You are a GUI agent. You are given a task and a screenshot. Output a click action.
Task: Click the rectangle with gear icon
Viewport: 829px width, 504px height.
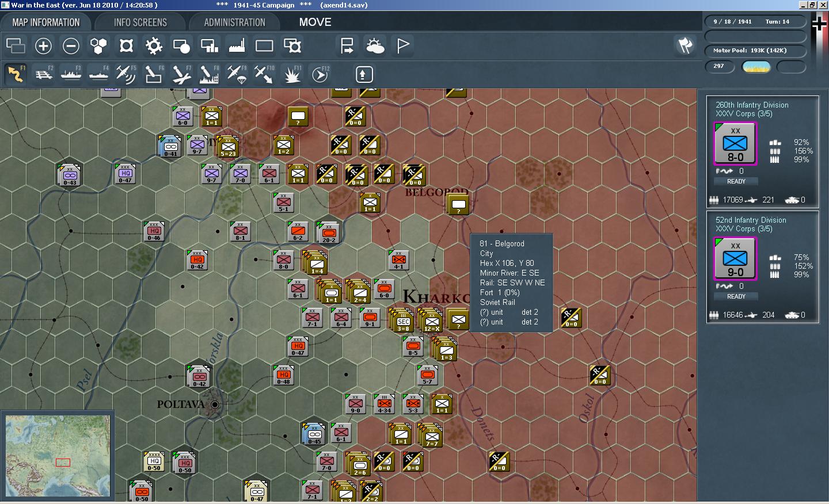292,45
